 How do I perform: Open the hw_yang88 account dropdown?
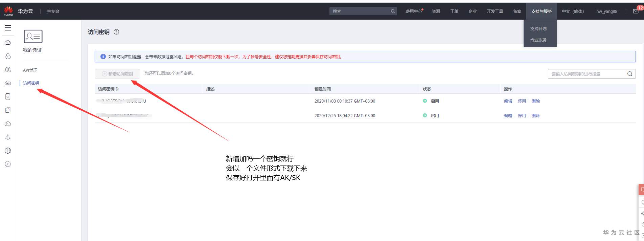pyautogui.click(x=606, y=11)
